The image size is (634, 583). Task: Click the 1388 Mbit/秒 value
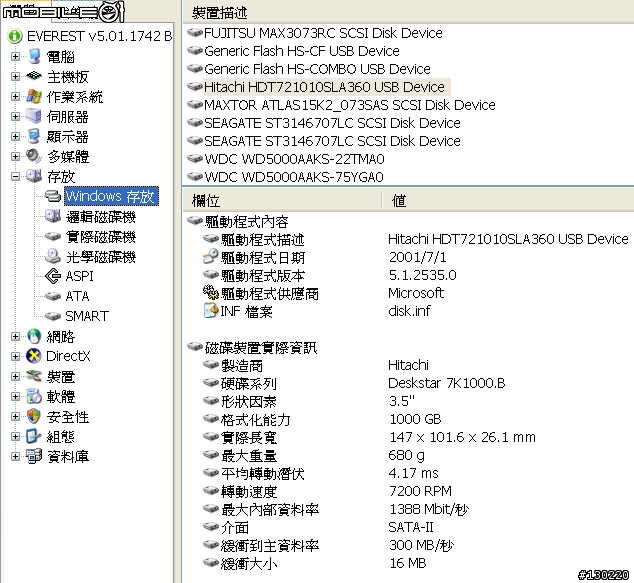coord(429,509)
